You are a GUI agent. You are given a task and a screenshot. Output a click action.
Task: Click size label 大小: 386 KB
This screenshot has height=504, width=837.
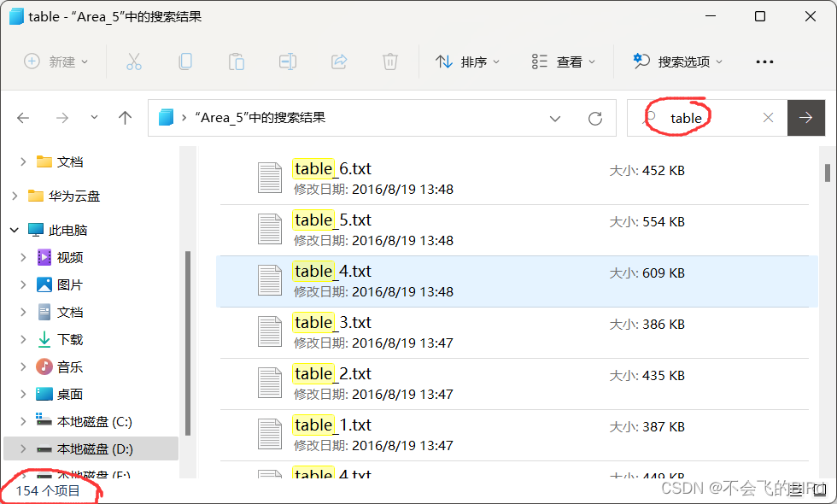(x=647, y=325)
